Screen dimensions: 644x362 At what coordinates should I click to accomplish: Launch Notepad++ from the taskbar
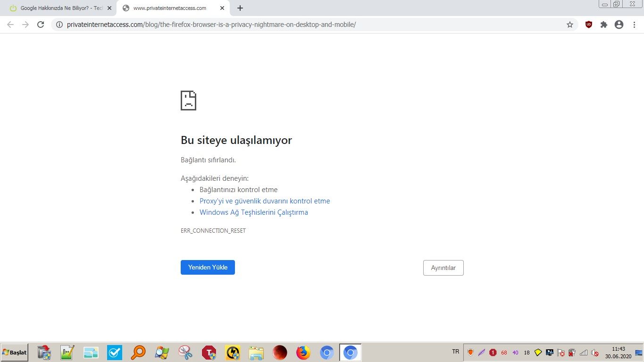(x=67, y=353)
